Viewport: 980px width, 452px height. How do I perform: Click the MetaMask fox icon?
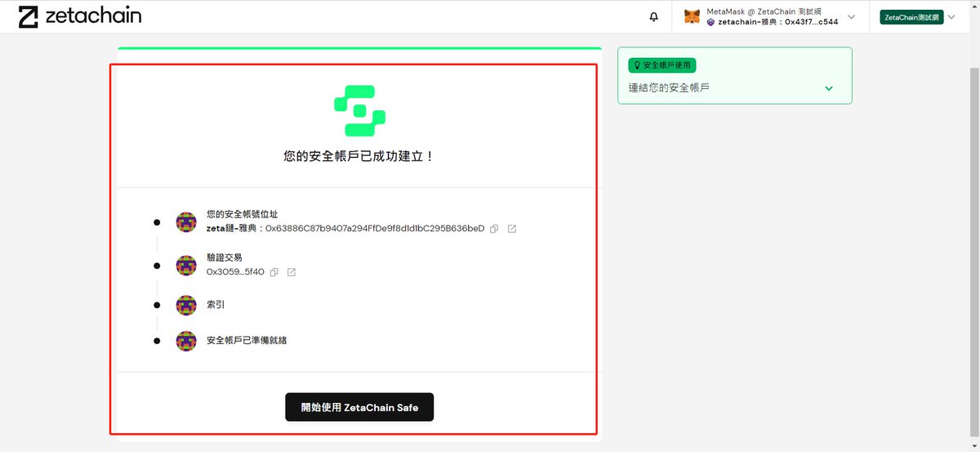point(692,16)
